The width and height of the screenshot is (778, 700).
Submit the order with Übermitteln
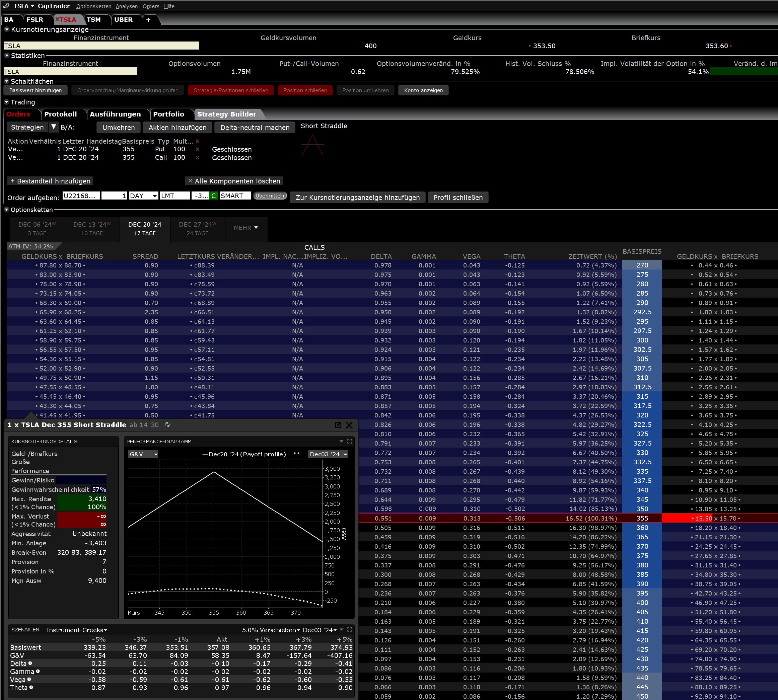[270, 196]
